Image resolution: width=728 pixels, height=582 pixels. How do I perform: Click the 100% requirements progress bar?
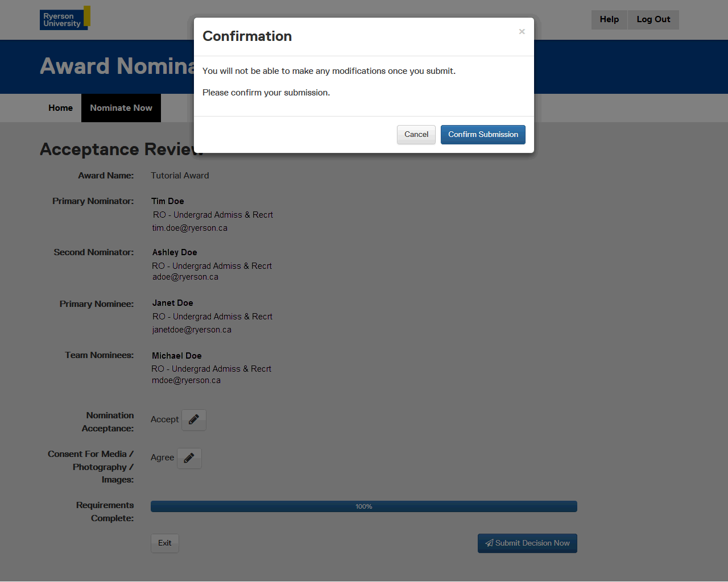[x=364, y=506]
